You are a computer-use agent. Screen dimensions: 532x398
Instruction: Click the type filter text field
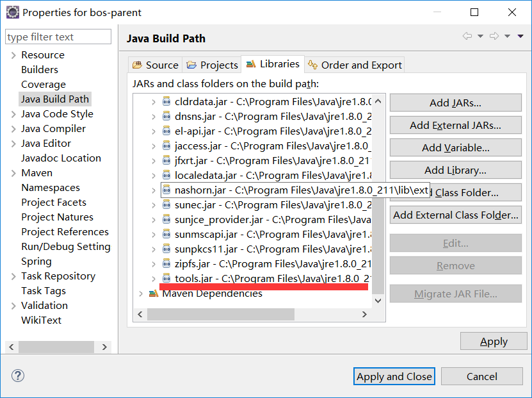(x=58, y=37)
